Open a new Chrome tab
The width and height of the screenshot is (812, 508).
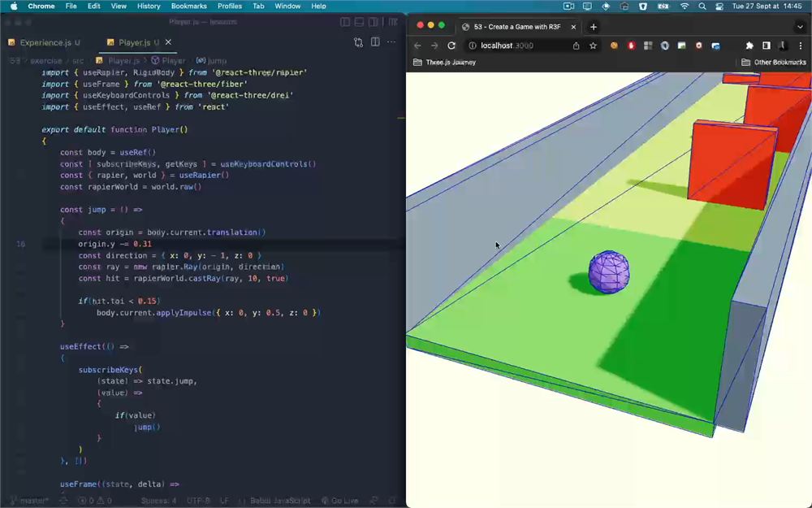(x=594, y=27)
